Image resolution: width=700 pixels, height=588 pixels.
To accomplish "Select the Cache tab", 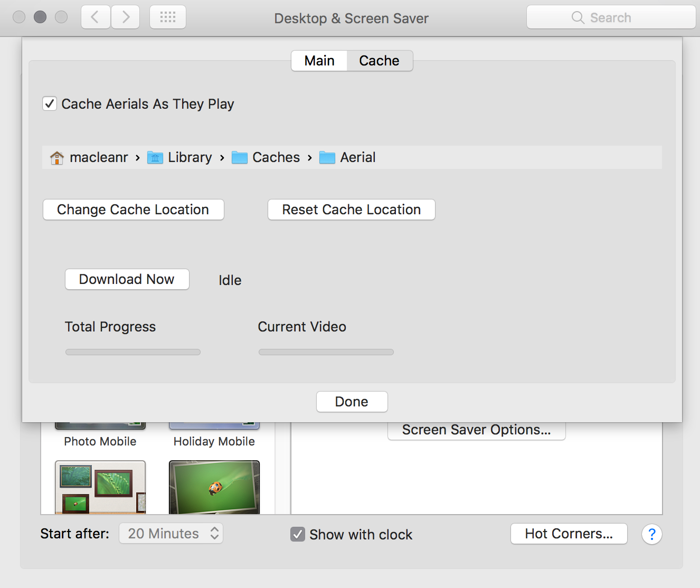I will [379, 60].
